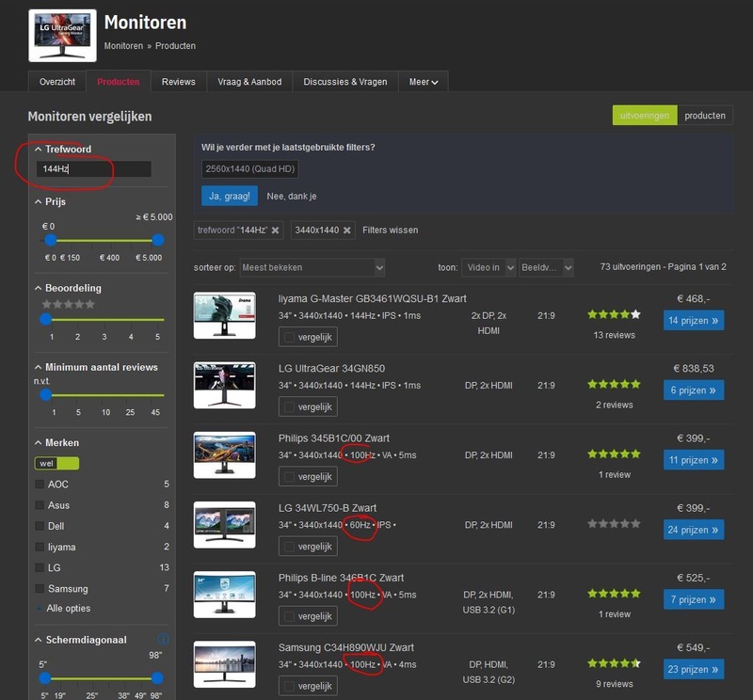This screenshot has width=753, height=700.
Task: Click the Ja, graag! button
Action: [230, 196]
